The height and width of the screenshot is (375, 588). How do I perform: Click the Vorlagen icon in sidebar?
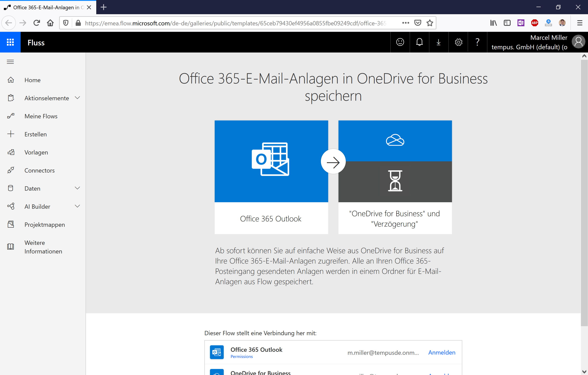(11, 152)
